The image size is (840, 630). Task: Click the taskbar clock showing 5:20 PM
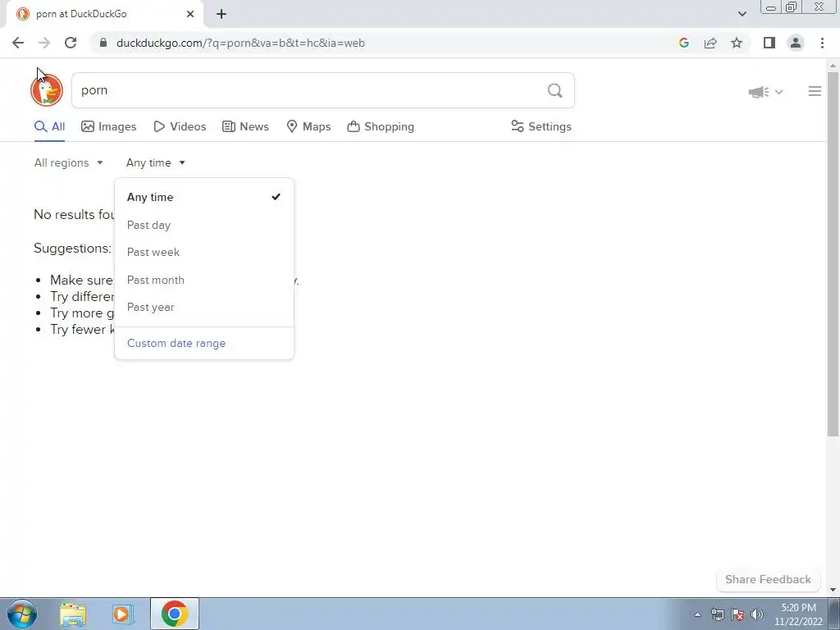(798, 614)
